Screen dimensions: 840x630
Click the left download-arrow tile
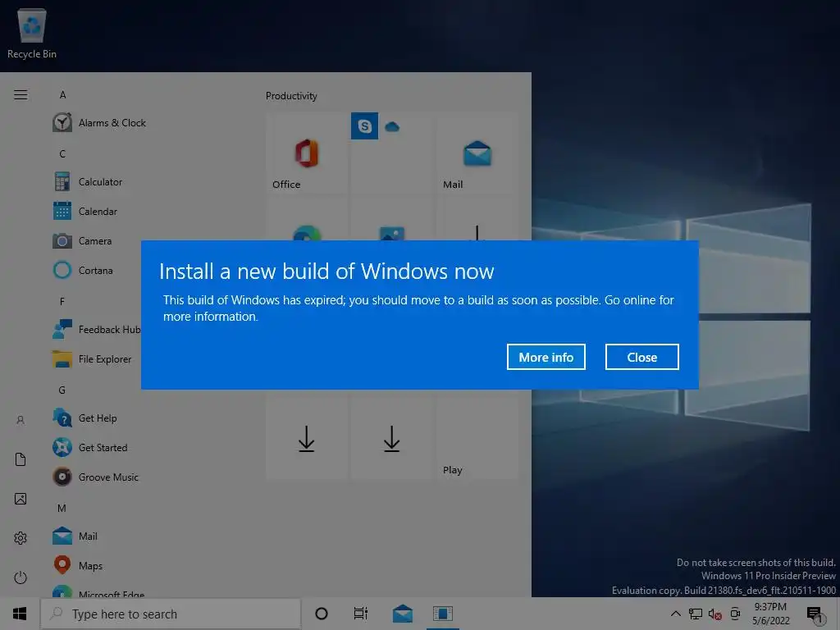pyautogui.click(x=307, y=438)
